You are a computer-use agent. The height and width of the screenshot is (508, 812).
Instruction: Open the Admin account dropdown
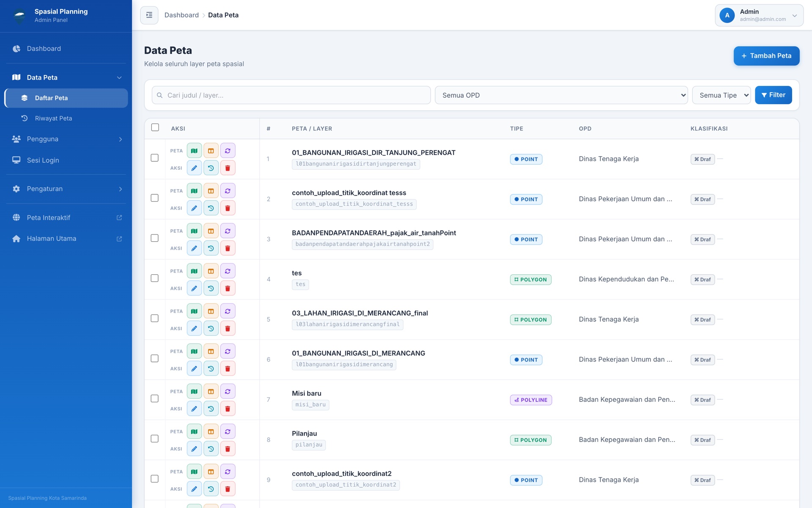click(759, 15)
